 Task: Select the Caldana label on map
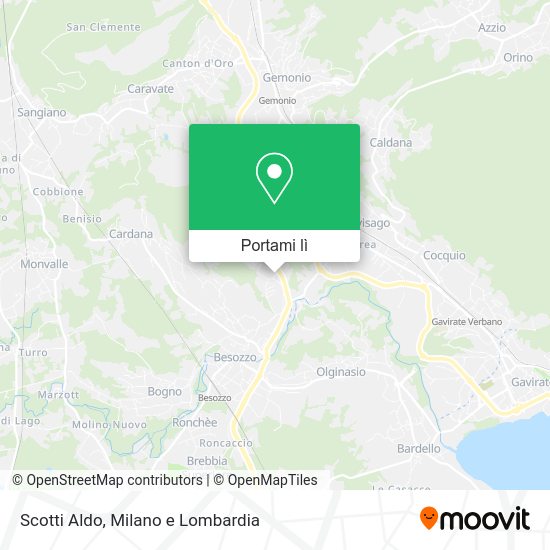coord(391,143)
